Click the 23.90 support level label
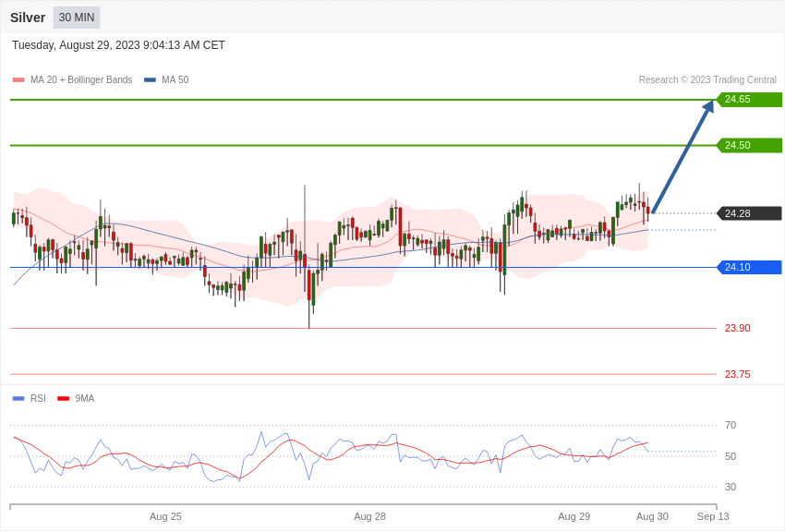The image size is (785, 532). [738, 328]
